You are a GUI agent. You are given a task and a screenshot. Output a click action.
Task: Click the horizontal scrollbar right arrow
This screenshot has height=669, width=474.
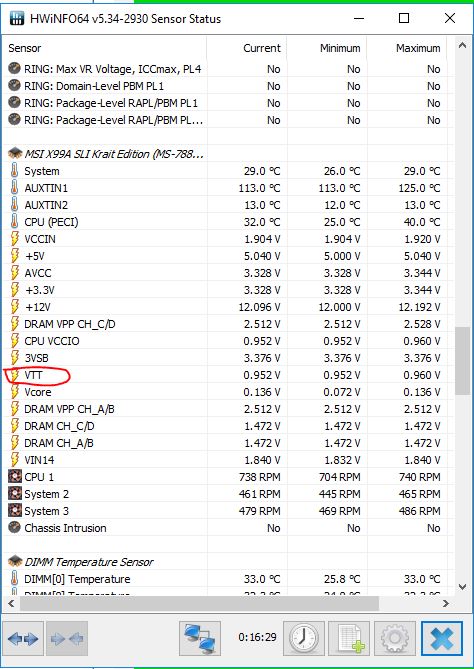tap(446, 603)
